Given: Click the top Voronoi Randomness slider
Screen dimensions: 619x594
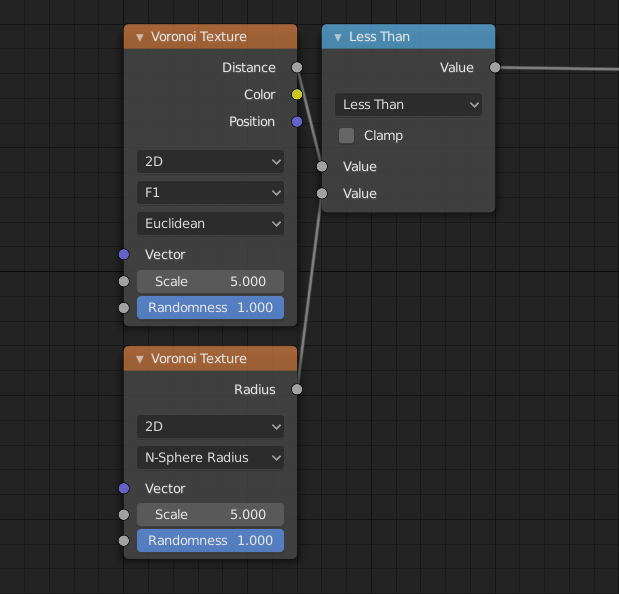Looking at the screenshot, I should pos(210,307).
